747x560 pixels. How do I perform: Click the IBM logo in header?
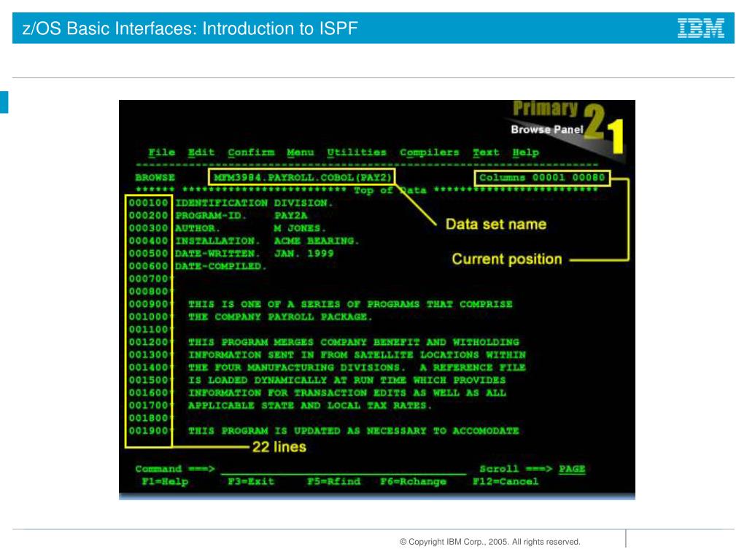(x=701, y=28)
